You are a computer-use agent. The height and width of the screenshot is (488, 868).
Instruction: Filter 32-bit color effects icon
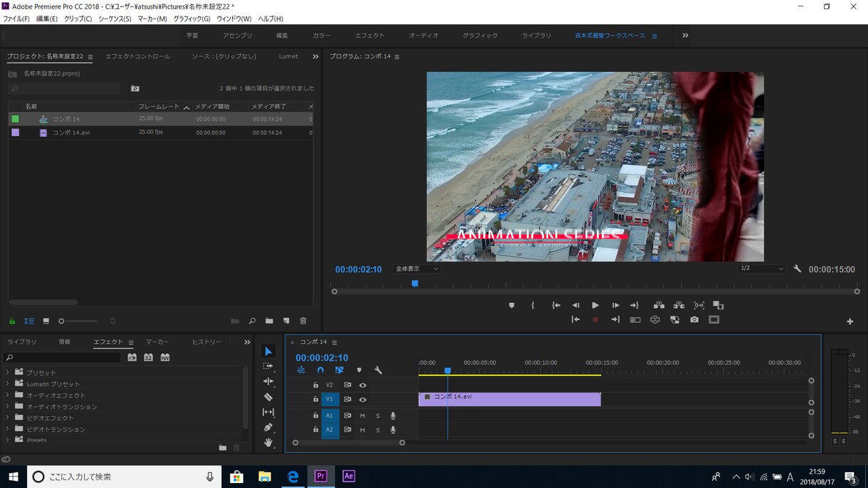tap(148, 358)
